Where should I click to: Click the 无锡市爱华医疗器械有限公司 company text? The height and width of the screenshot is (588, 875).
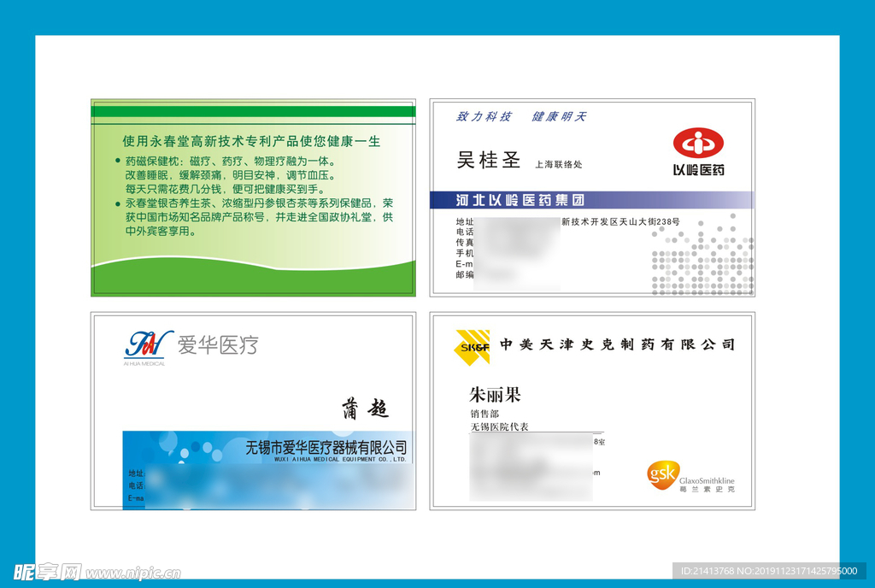326,447
